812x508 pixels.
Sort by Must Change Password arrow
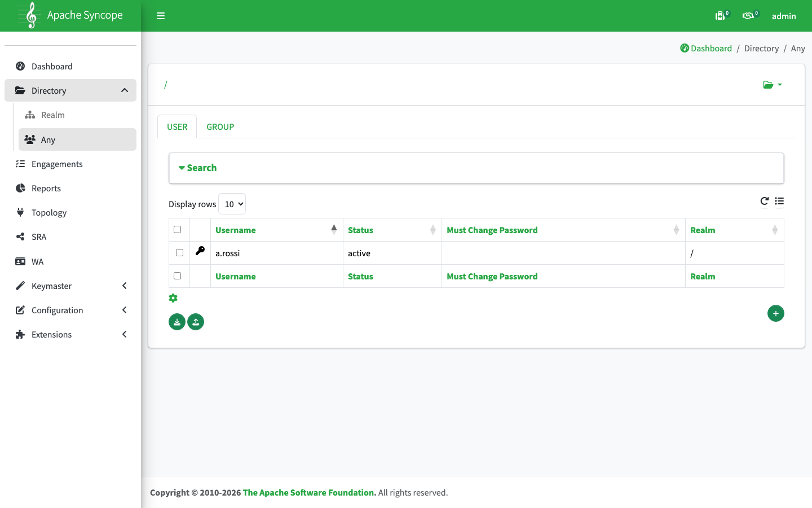pyautogui.click(x=677, y=229)
